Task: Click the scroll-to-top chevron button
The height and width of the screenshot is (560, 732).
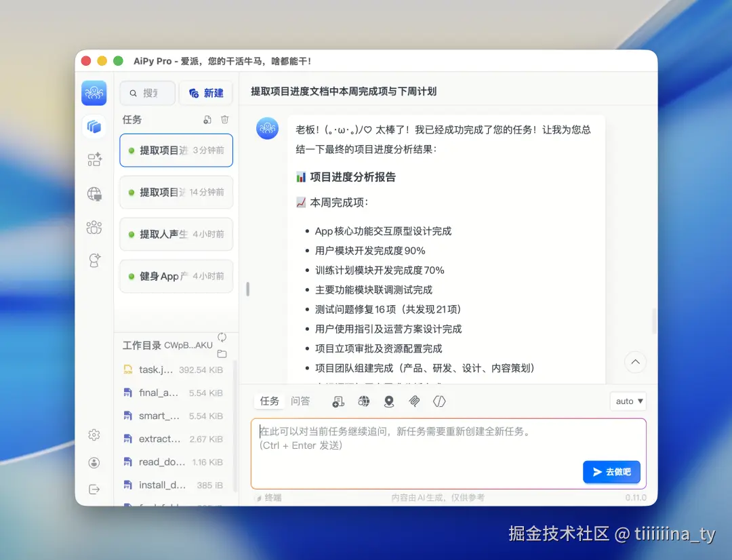Action: (x=635, y=362)
